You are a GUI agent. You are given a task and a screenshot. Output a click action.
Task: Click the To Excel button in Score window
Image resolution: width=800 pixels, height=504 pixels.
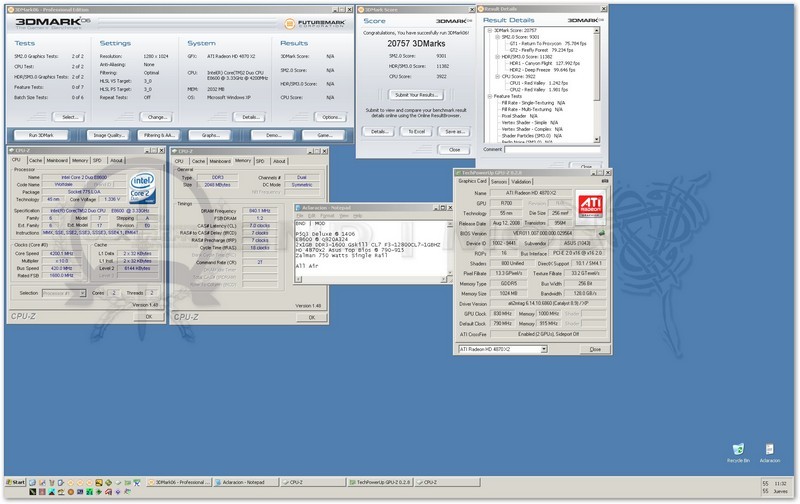pyautogui.click(x=416, y=132)
